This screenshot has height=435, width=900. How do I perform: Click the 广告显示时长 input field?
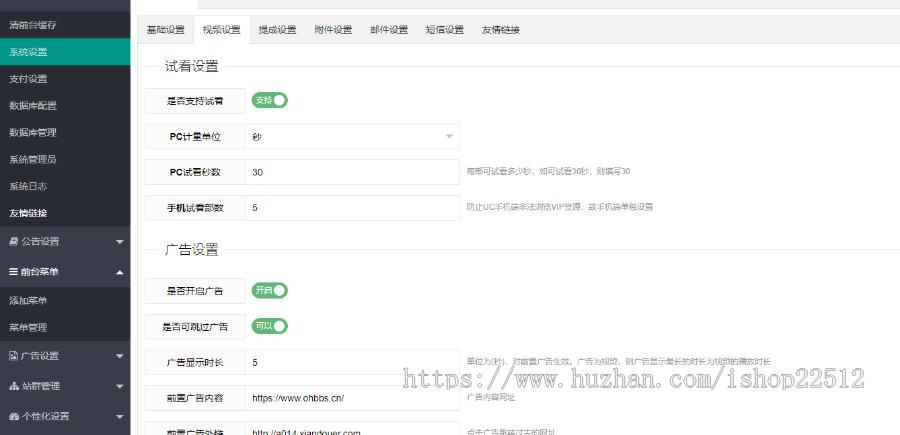click(352, 362)
